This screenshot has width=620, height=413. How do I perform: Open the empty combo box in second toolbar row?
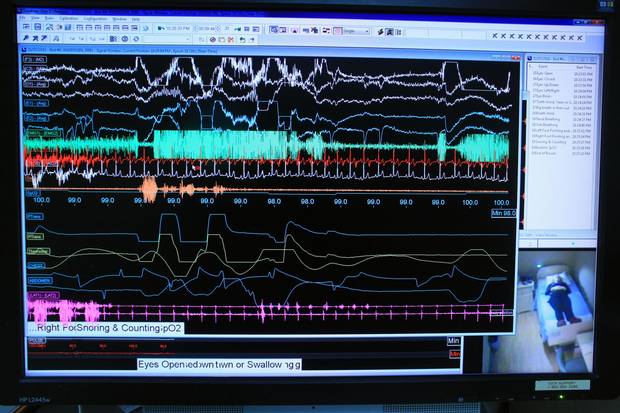[x=167, y=39]
